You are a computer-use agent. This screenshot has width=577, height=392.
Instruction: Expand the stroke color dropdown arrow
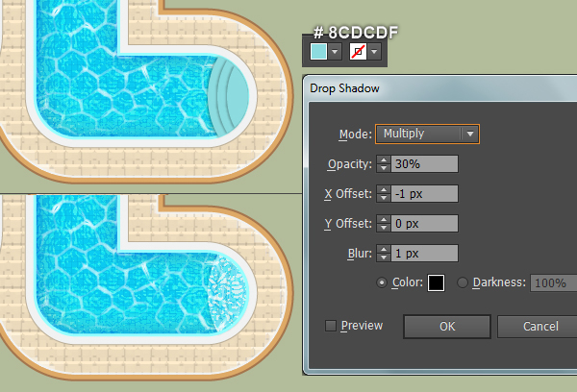pyautogui.click(x=374, y=52)
